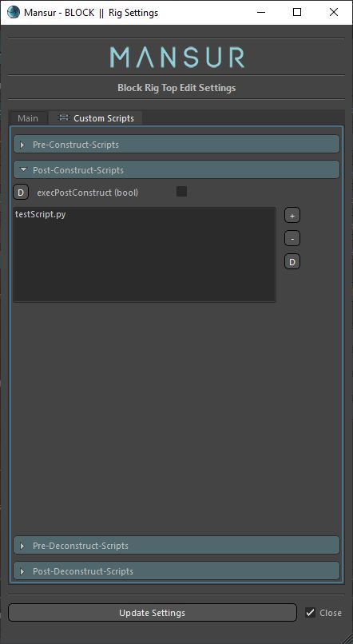Select the Custom Scripts tab
This screenshot has width=353, height=644.
click(96, 118)
